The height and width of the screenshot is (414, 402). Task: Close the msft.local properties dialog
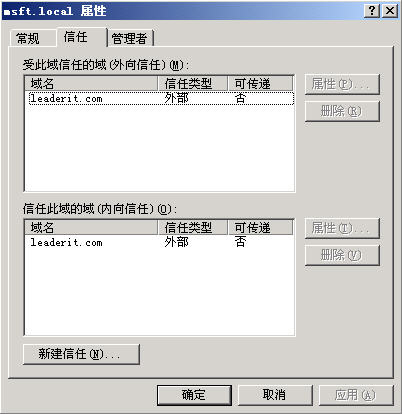(x=390, y=11)
